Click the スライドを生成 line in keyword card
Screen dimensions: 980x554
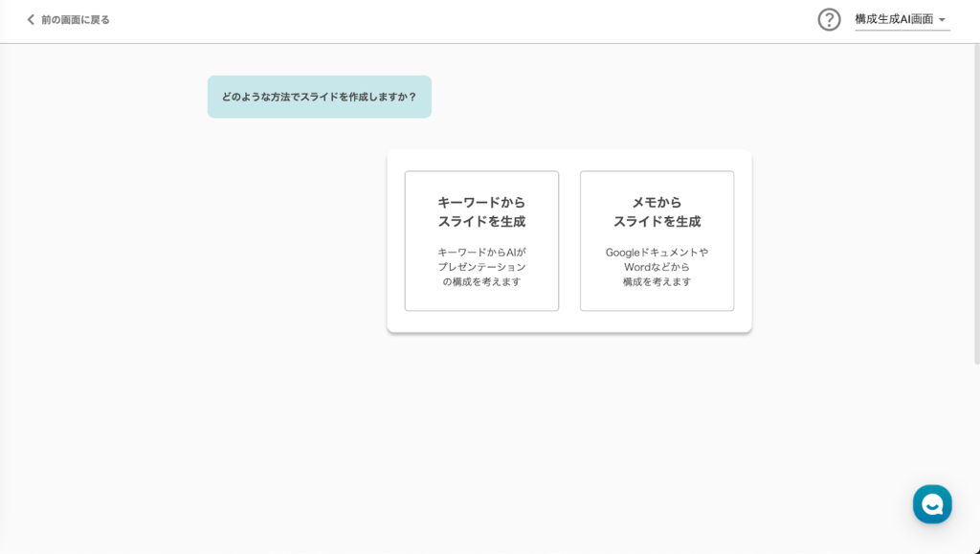[481, 221]
